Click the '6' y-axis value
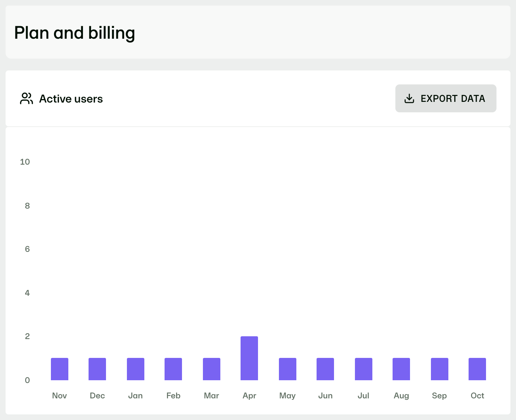The image size is (516, 420). click(x=27, y=249)
